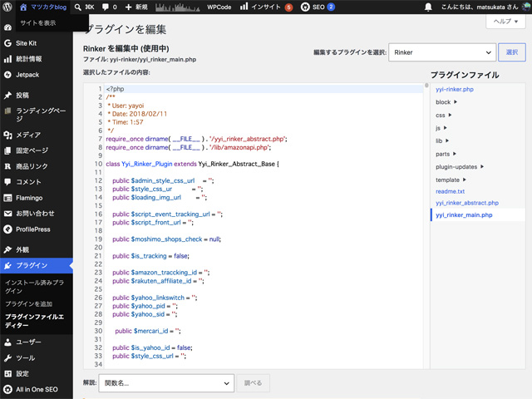Open the WordPress logo menu
532x399 pixels.
tap(7, 7)
